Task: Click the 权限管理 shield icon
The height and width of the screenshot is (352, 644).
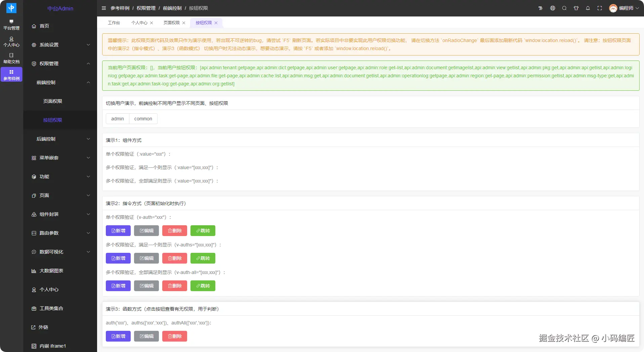Action: click(34, 64)
